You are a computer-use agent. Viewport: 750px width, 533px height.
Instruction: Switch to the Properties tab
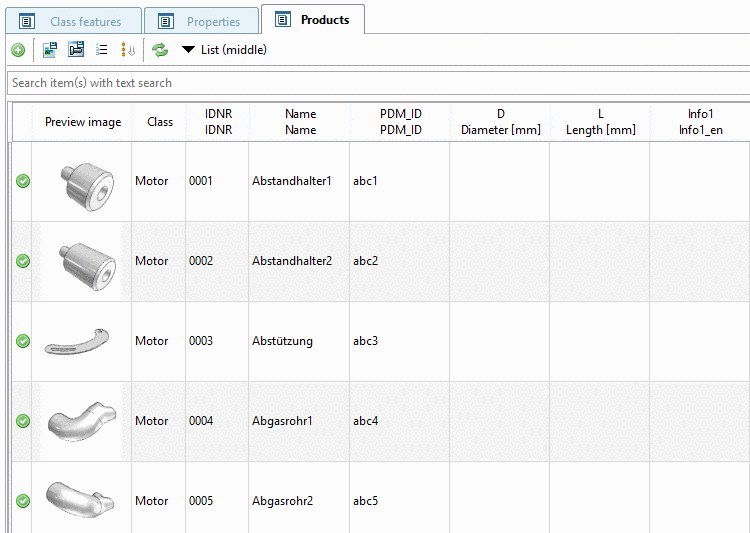(x=201, y=22)
